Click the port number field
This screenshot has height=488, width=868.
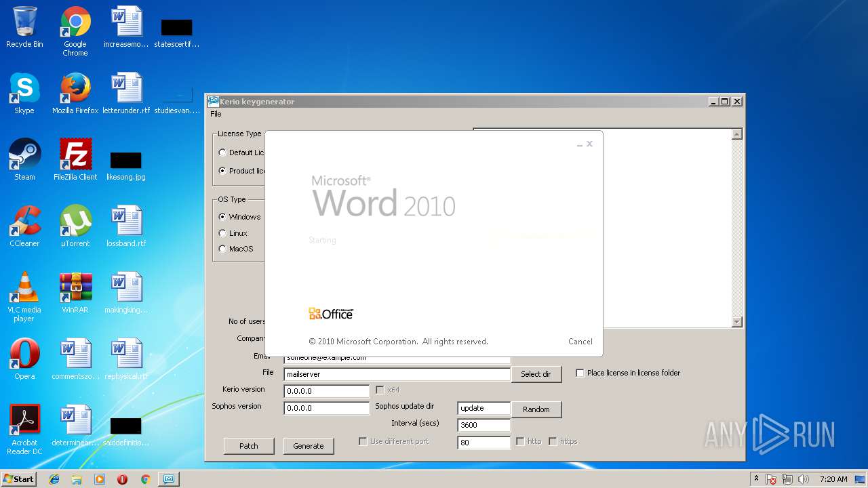coord(484,443)
